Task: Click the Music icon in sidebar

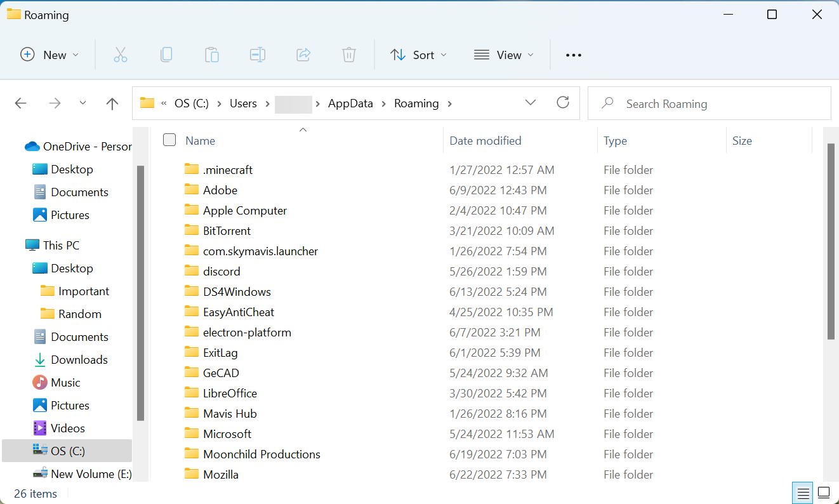Action: point(40,382)
